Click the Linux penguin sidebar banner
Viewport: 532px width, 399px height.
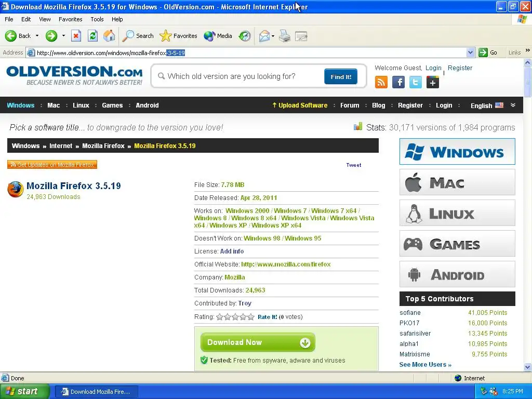tap(457, 213)
